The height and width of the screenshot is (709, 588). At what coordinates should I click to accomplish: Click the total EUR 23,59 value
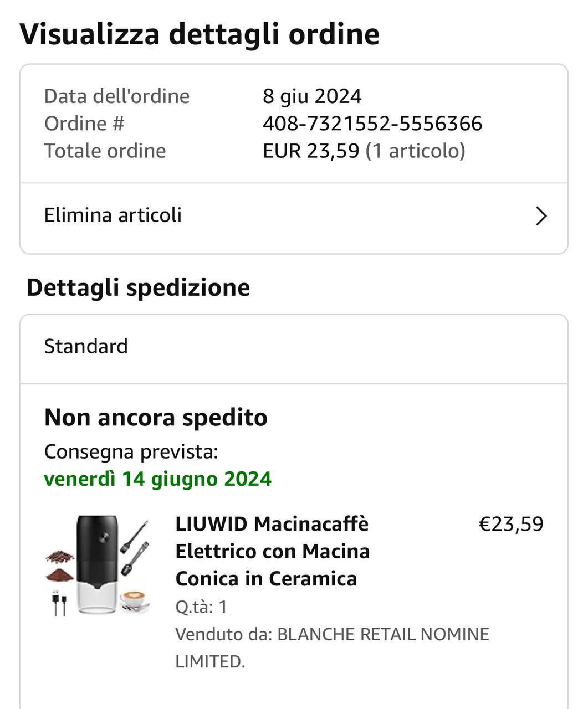click(311, 151)
